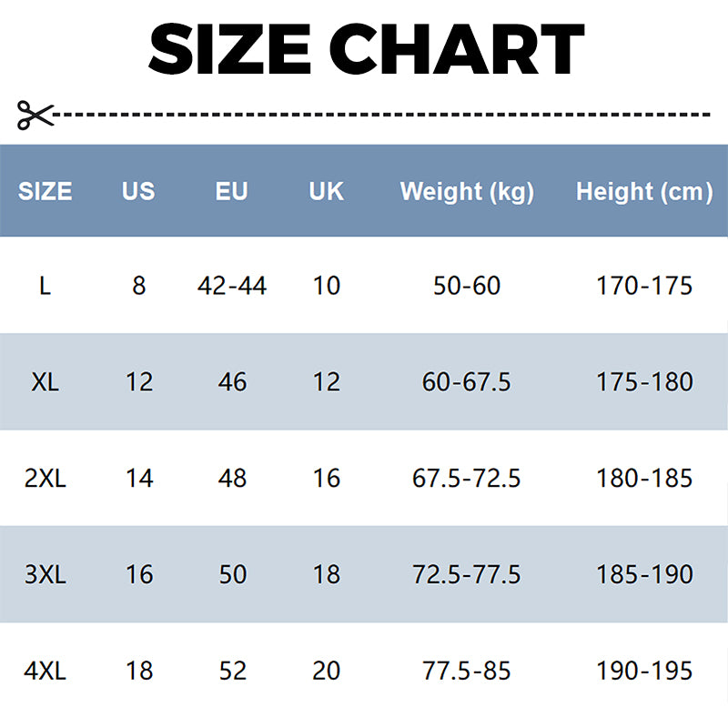
Task: Click the SIZE column header
Action: coord(45,191)
